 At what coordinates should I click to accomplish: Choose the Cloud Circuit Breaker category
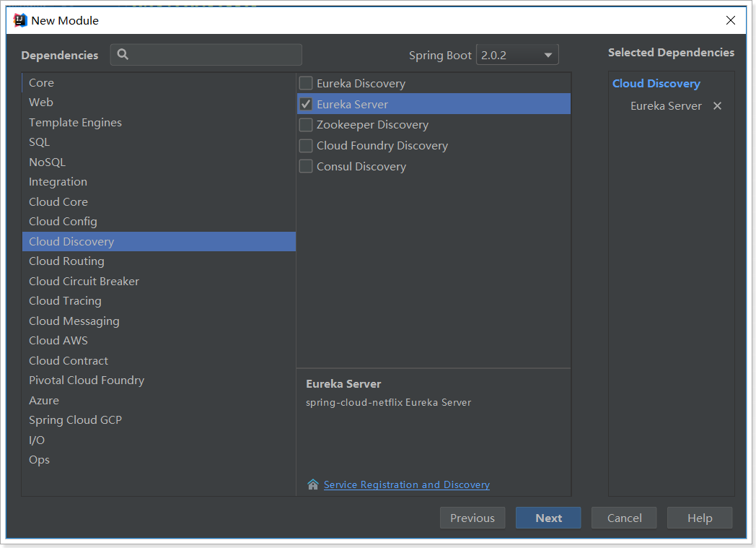click(159, 282)
